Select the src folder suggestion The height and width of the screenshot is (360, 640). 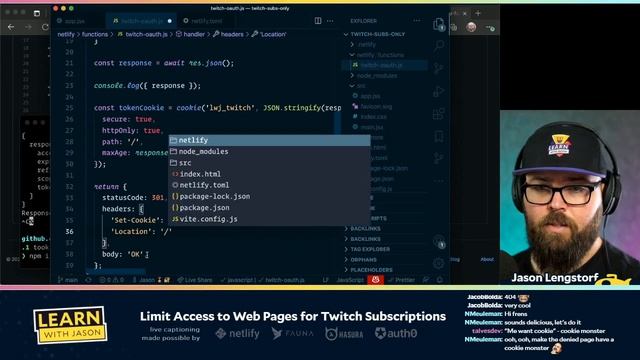tap(269, 163)
